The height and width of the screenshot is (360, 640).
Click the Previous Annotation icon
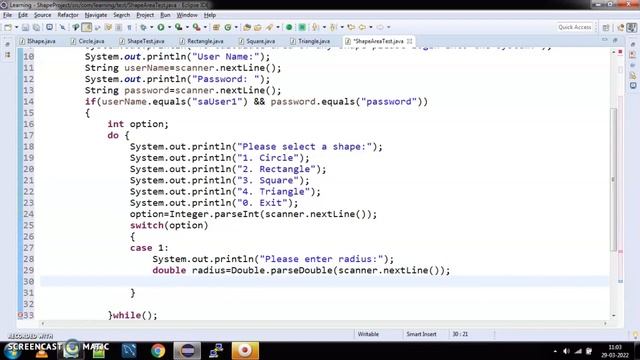pos(333,27)
